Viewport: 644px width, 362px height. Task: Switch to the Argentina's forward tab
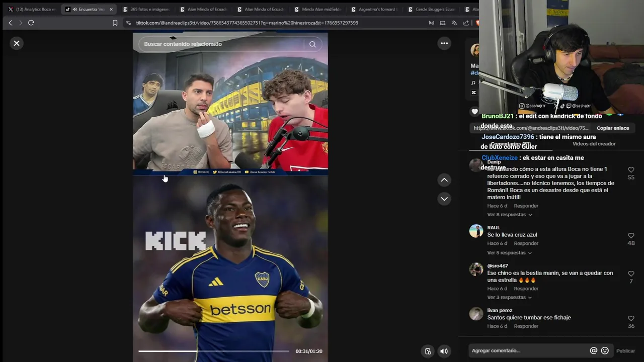tap(374, 9)
